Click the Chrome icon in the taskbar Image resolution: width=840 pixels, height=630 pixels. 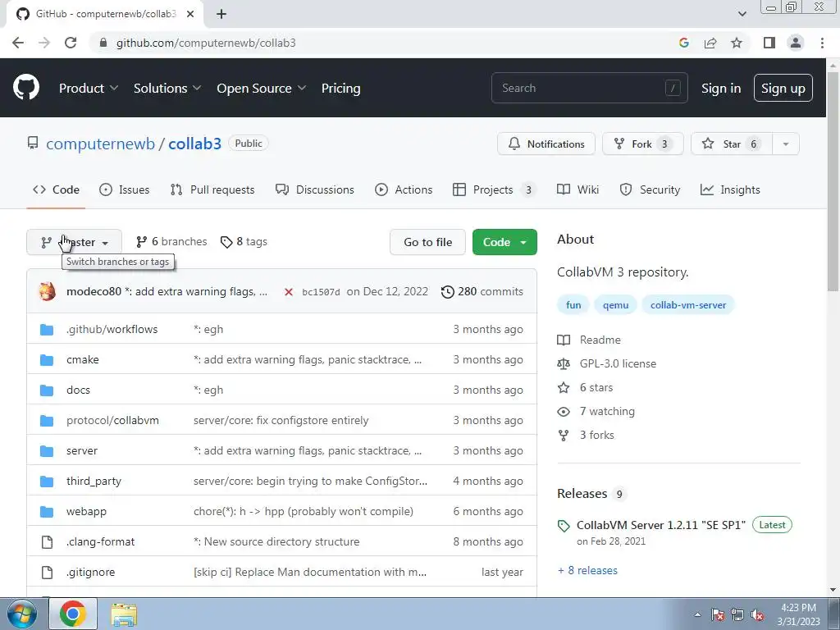[73, 614]
